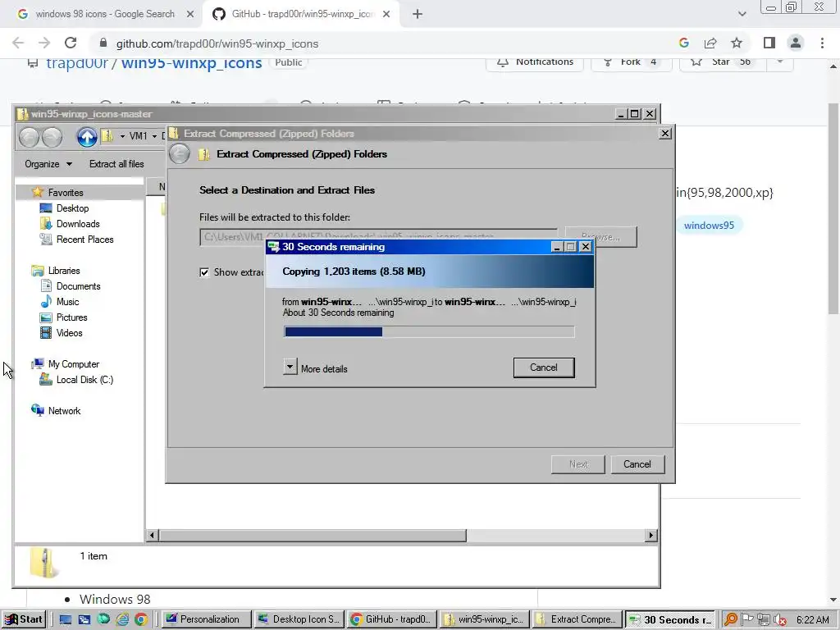Click Explorer horizontal scrollbar left arrow
Viewport: 840px width, 630px height.
tap(152, 535)
